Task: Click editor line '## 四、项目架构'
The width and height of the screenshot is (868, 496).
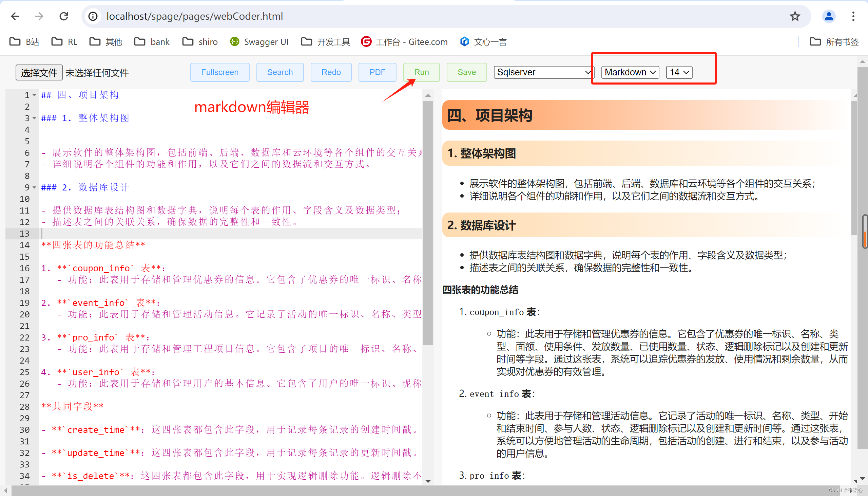Action: (x=80, y=95)
